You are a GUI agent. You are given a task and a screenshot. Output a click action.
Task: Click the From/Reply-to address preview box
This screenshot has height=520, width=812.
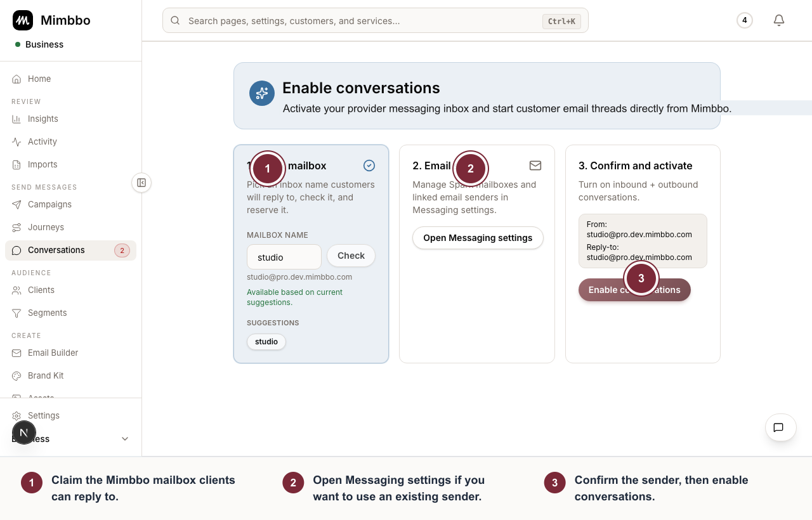pos(643,241)
